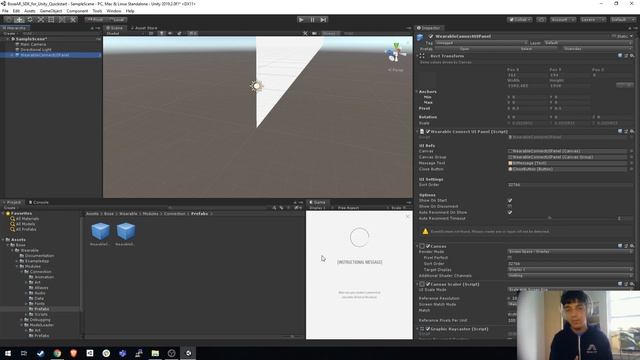This screenshot has width=640, height=360.
Task: Open File Explorer from taskbar
Action: [155, 353]
